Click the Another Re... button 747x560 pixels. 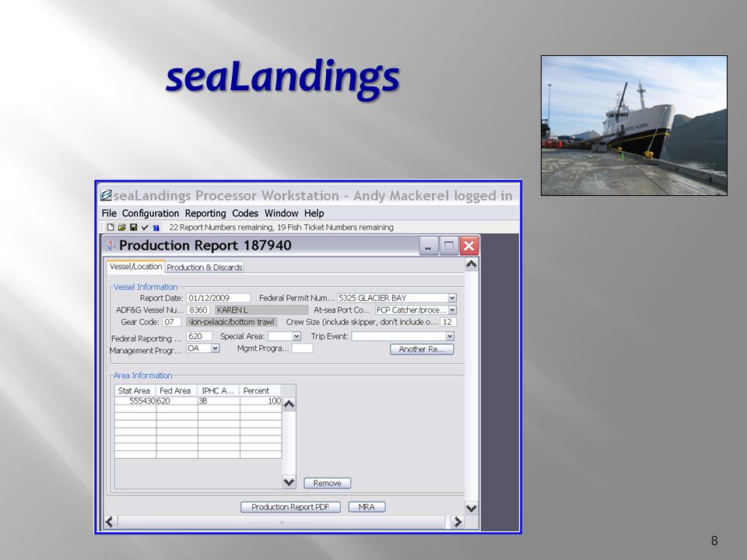coord(422,349)
